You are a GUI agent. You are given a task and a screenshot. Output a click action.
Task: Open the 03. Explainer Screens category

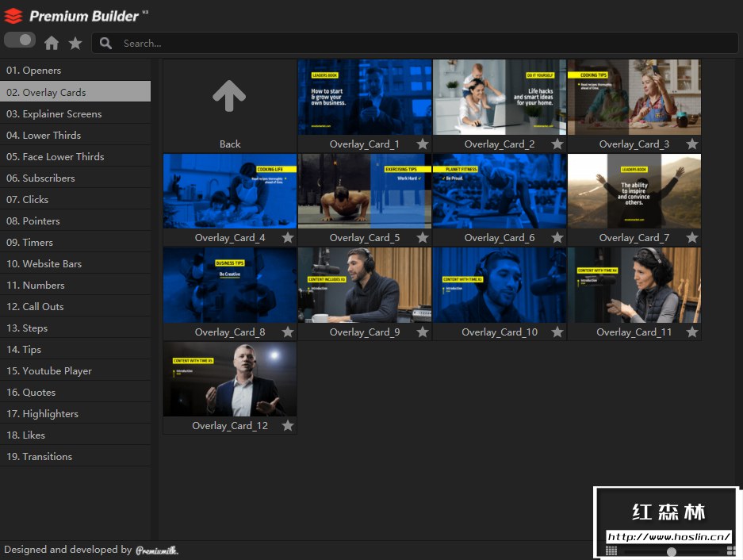[x=75, y=113]
